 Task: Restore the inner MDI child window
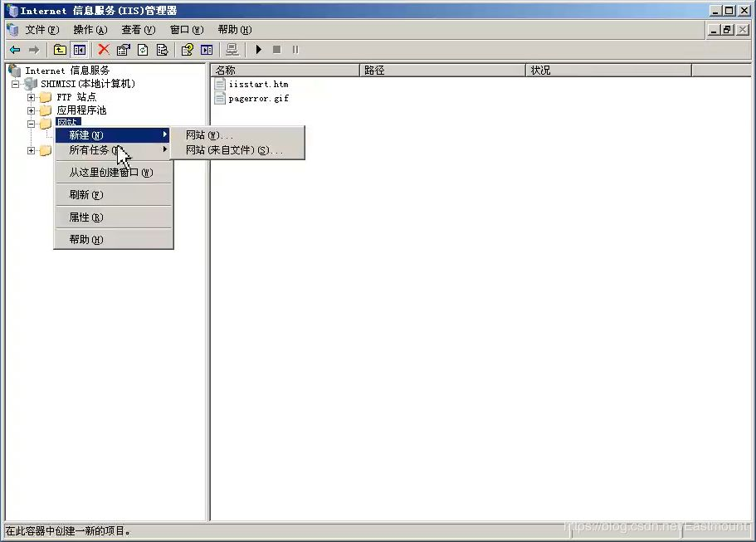(x=728, y=30)
